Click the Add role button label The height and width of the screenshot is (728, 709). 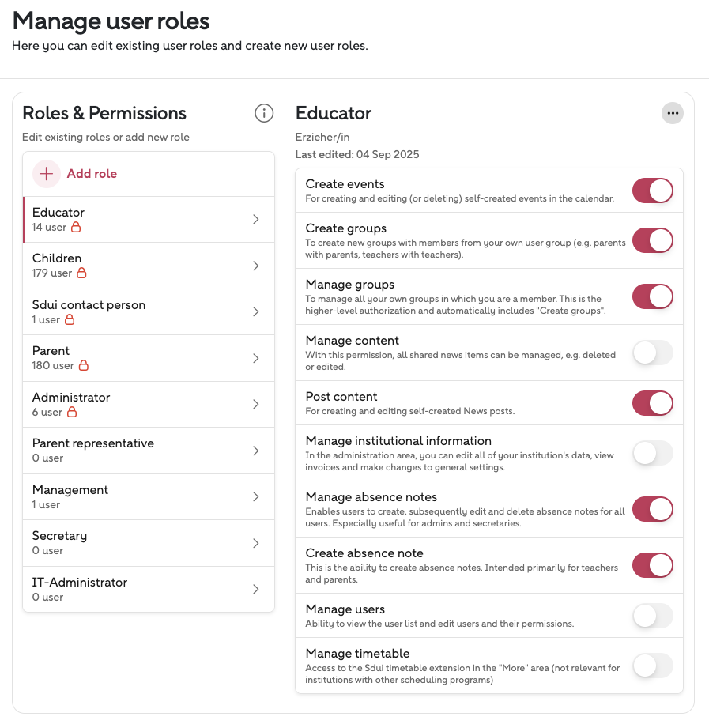(92, 174)
